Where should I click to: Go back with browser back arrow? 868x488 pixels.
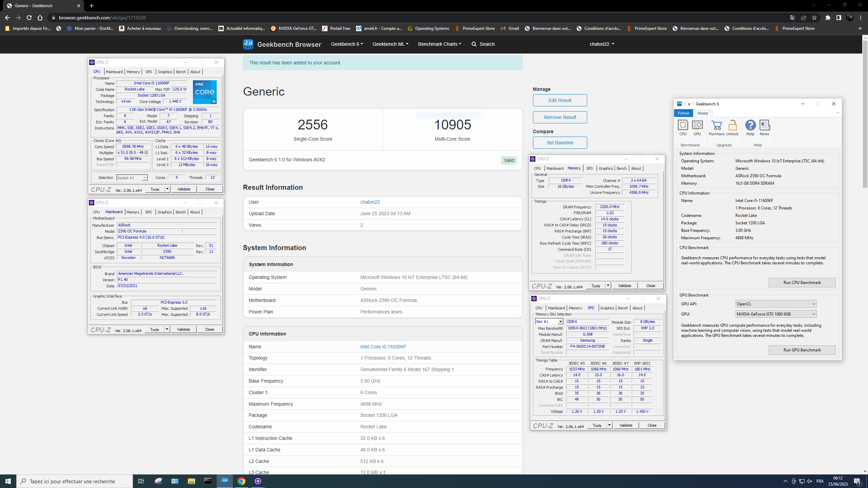point(7,18)
